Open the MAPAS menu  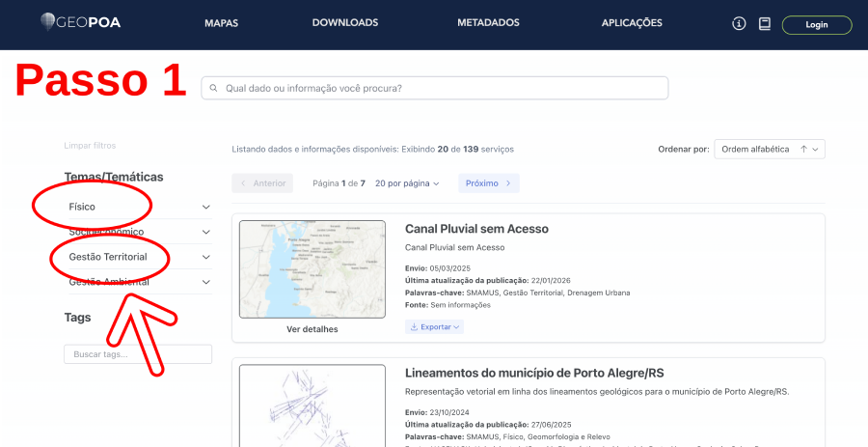(x=221, y=23)
